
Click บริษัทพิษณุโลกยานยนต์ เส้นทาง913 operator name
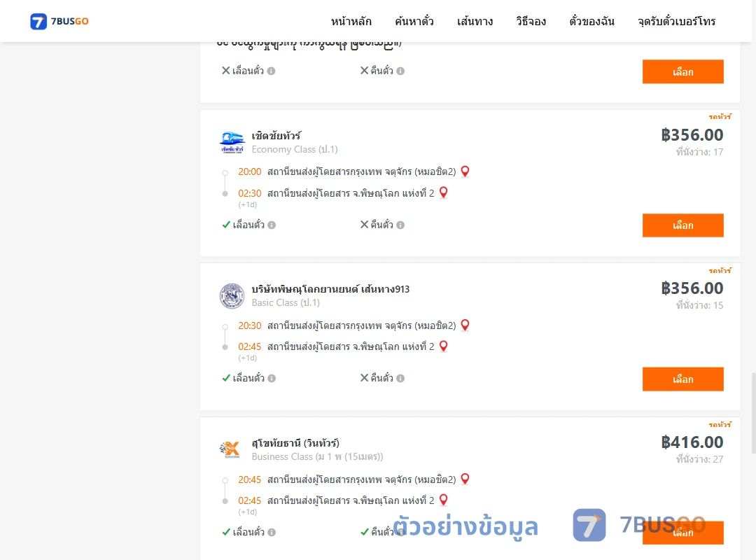[330, 289]
